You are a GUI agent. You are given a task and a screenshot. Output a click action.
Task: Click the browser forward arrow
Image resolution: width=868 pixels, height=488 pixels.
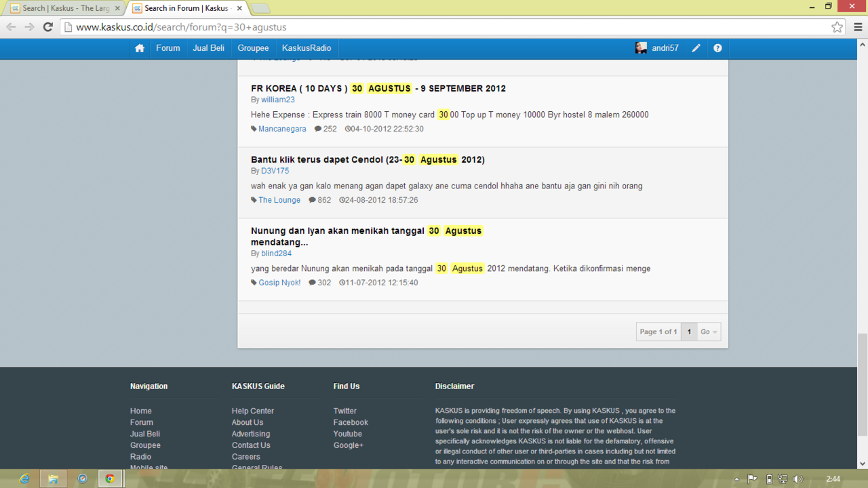[x=29, y=27]
